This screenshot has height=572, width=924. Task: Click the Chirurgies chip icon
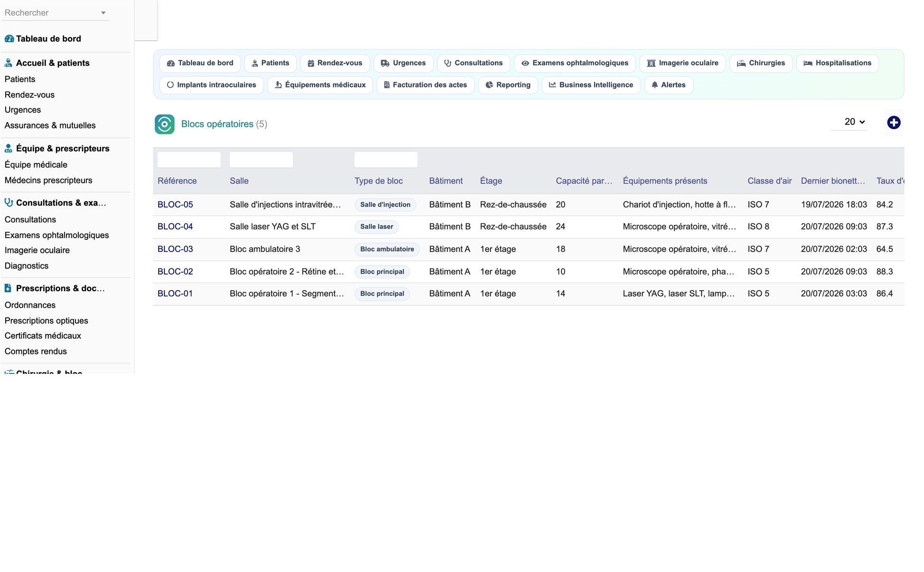tap(741, 63)
